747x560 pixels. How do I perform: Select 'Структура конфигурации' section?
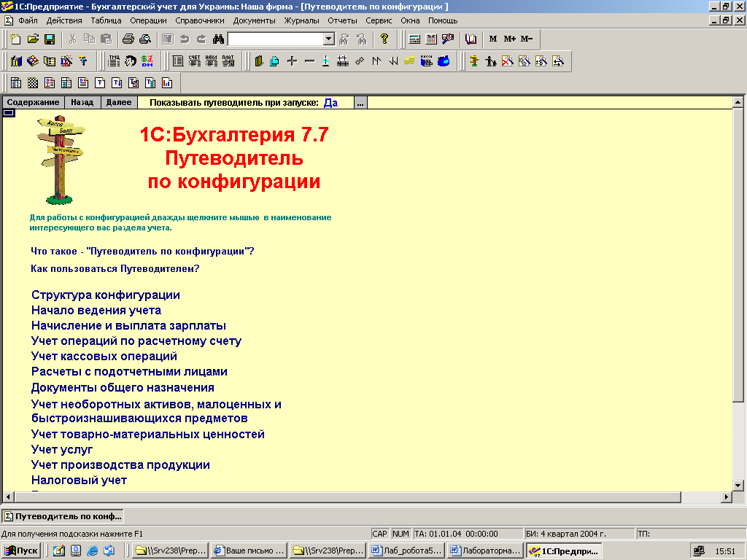click(x=106, y=295)
